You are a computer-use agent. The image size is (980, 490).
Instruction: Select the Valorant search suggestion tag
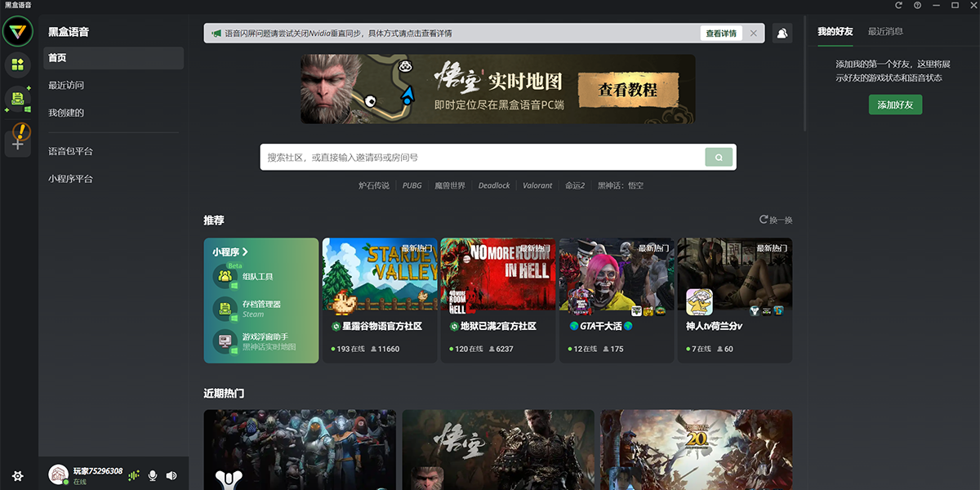pyautogui.click(x=537, y=185)
